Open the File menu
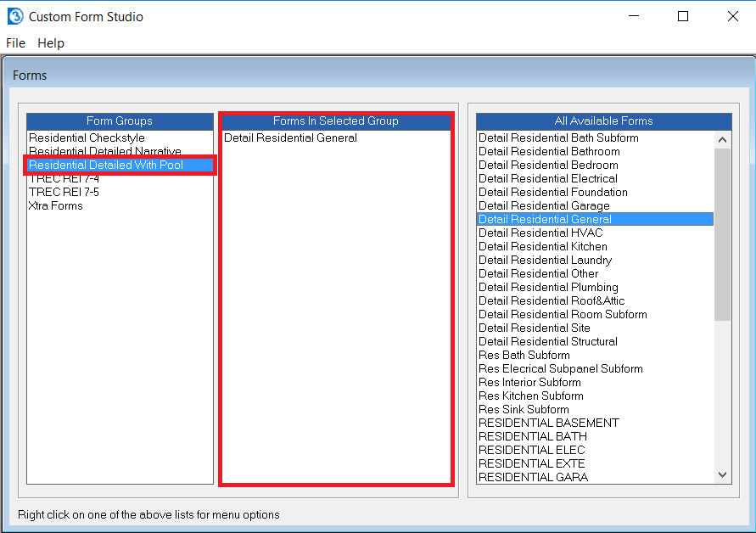756x533 pixels. click(15, 43)
